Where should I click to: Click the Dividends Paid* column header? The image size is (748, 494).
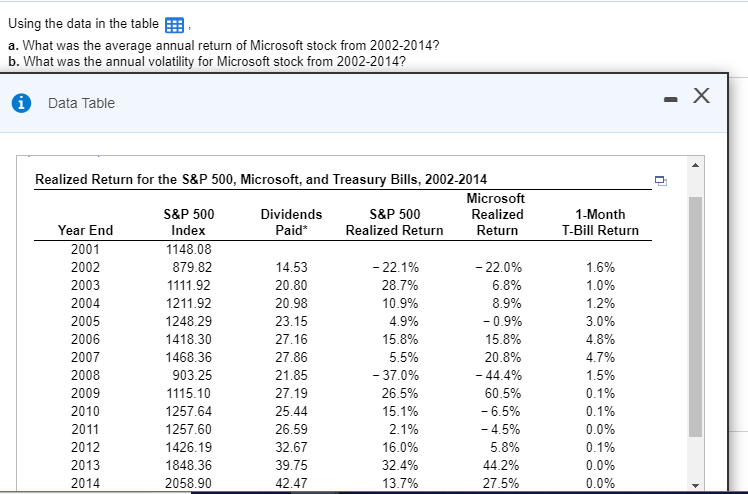(291, 222)
